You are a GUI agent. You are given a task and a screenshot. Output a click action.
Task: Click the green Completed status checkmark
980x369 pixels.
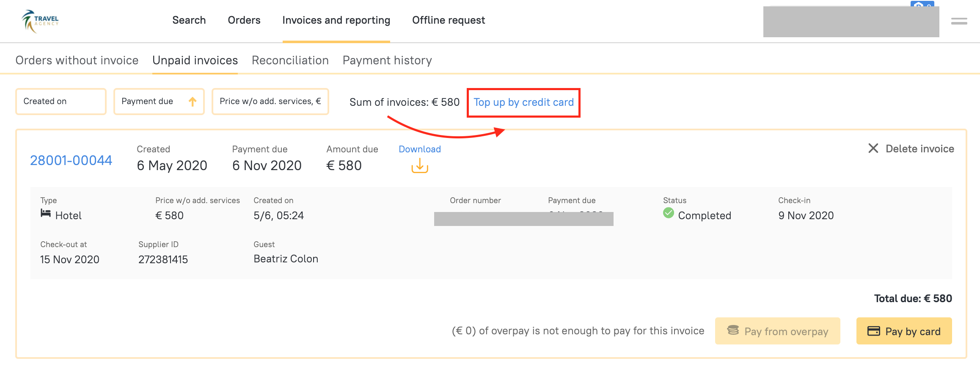coord(669,213)
